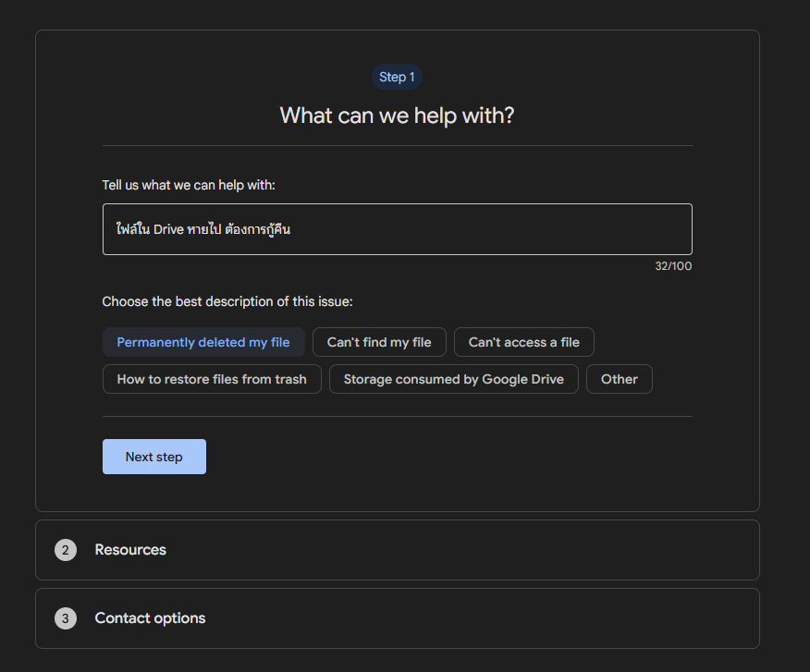This screenshot has height=672, width=810.
Task: Click the step 2 number circle icon
Action: tap(66, 550)
